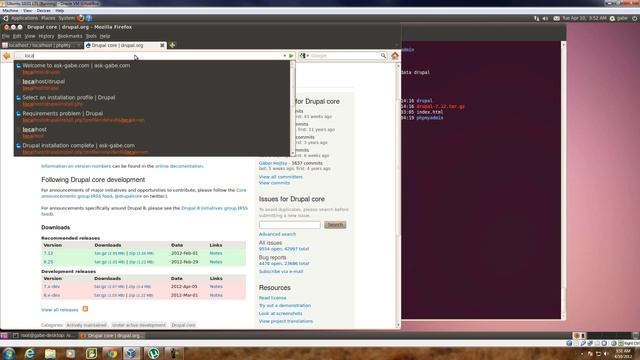640x360 pixels.
Task: Switch to root@gabe-desktop terminal in panel
Action: point(44,336)
